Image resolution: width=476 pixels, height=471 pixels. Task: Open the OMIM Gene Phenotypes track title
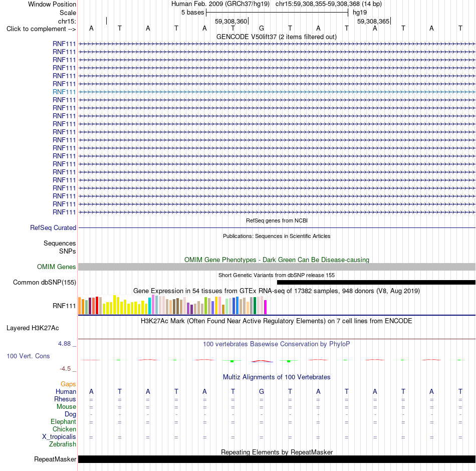[277, 260]
